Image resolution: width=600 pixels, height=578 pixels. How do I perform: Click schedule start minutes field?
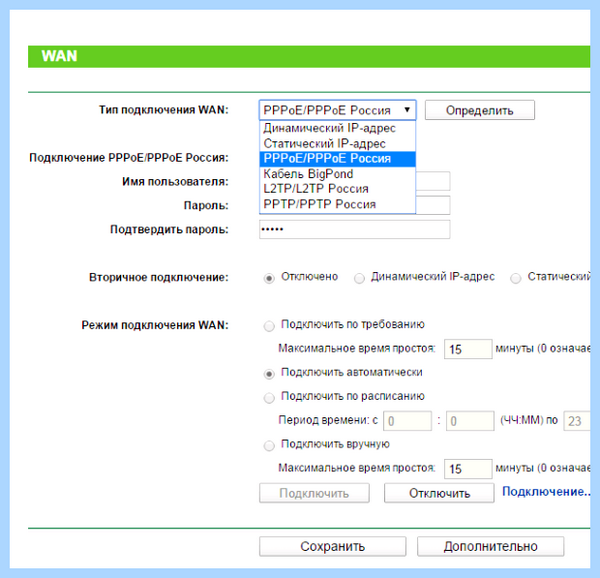[470, 421]
